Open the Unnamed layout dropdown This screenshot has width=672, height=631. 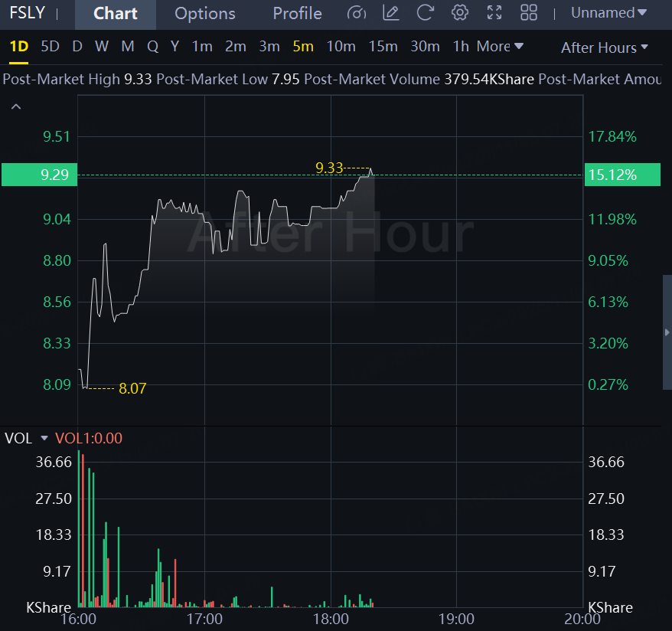(x=608, y=13)
